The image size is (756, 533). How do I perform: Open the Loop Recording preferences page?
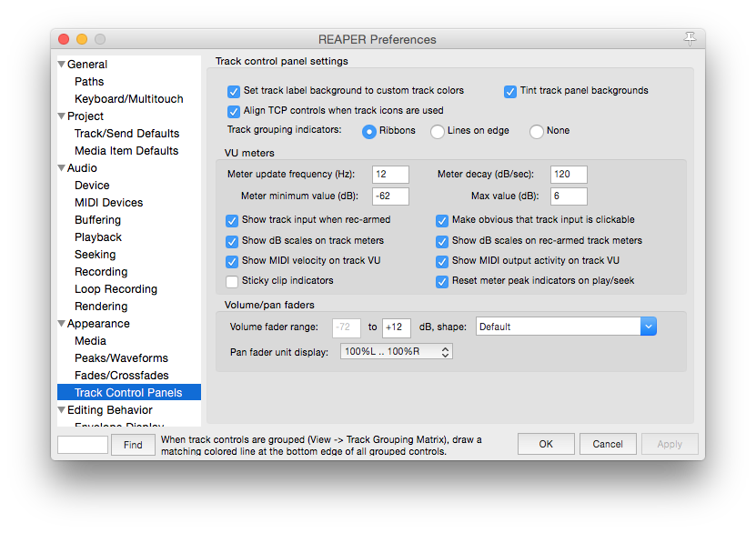[116, 289]
